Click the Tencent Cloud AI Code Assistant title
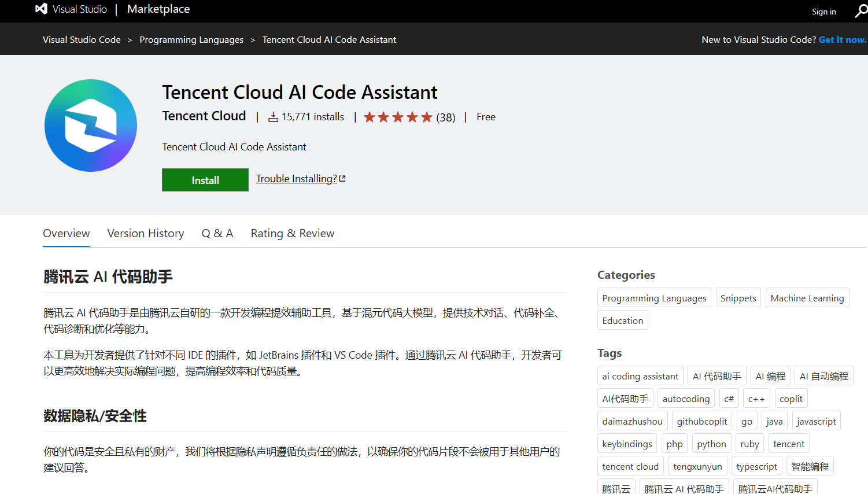This screenshot has height=494, width=868. tap(300, 92)
